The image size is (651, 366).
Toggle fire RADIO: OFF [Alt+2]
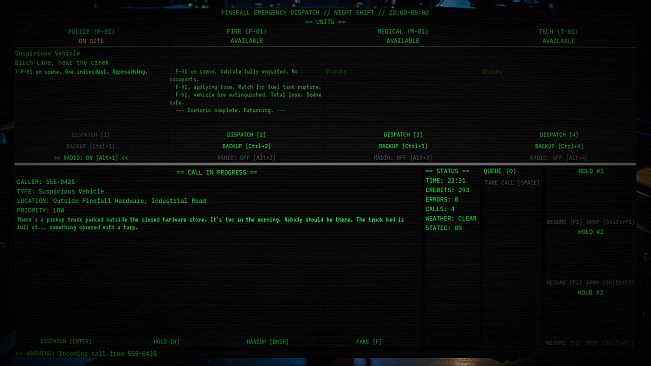click(x=246, y=158)
